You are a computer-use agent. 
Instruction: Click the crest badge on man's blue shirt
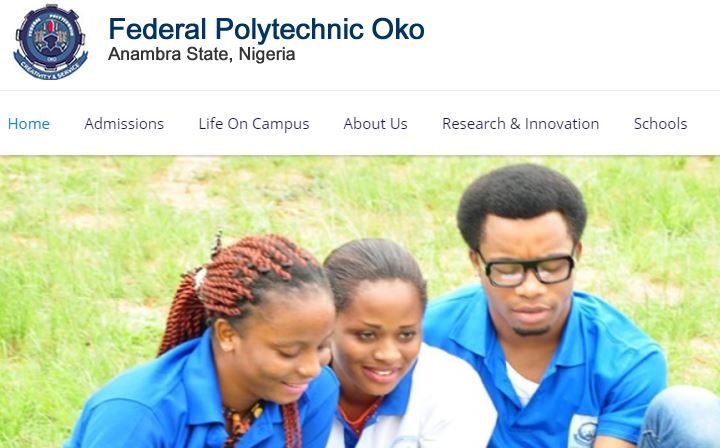pyautogui.click(x=582, y=431)
